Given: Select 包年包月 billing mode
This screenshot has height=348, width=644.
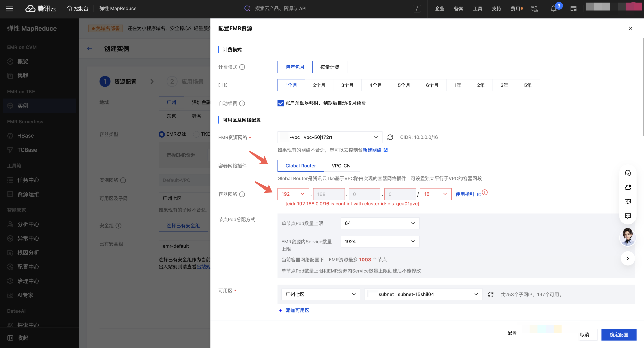Looking at the screenshot, I should (x=295, y=67).
